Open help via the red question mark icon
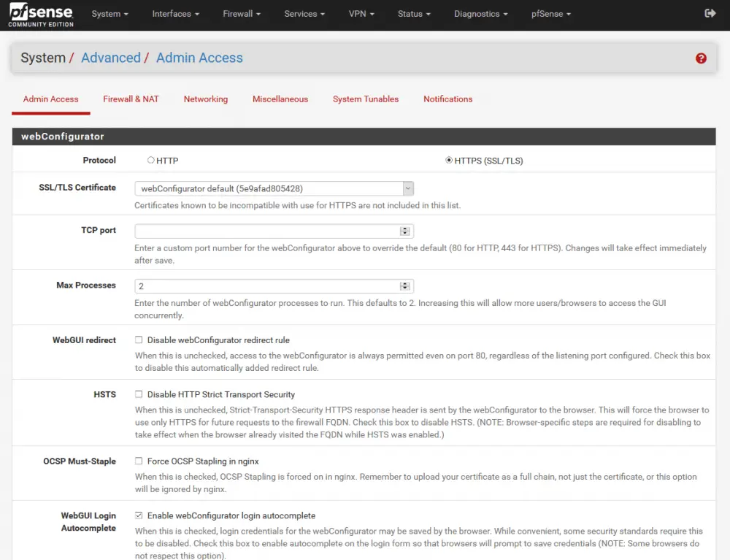 point(701,58)
